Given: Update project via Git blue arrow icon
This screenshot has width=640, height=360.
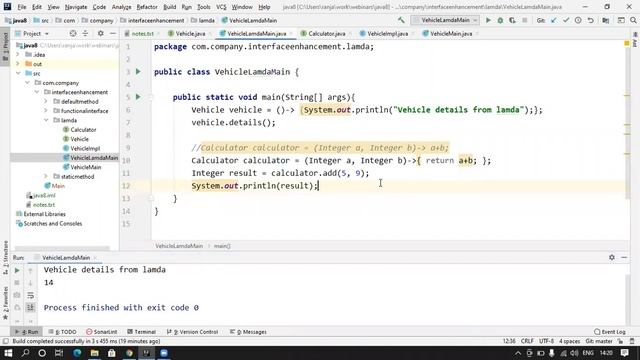Looking at the screenshot, I should 553,20.
